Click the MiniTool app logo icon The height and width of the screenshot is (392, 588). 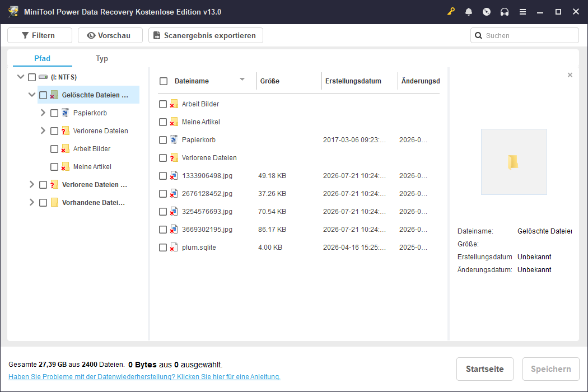13,12
